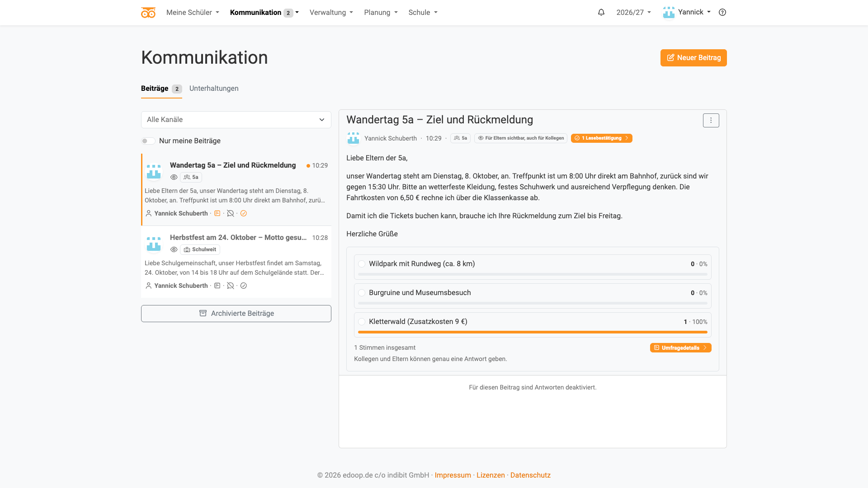
Task: Click the eye visibility icon on the Wandertag post
Action: coord(174,177)
